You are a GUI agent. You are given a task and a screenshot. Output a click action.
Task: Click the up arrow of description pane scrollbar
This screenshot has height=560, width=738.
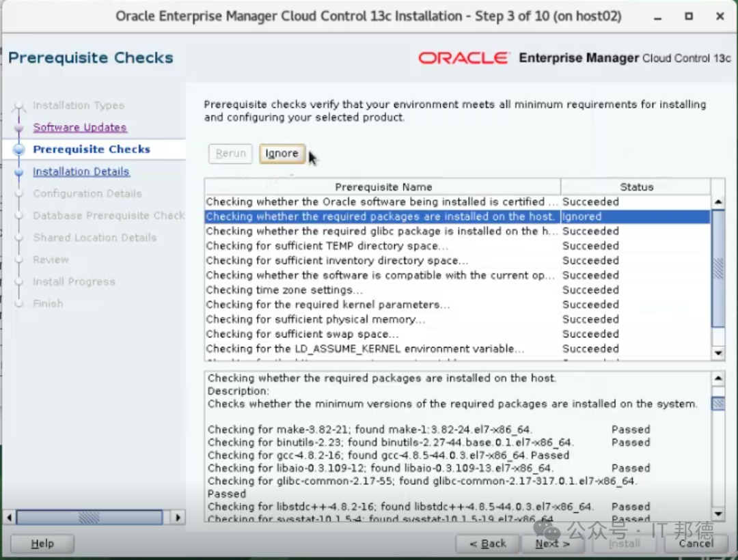click(x=718, y=378)
